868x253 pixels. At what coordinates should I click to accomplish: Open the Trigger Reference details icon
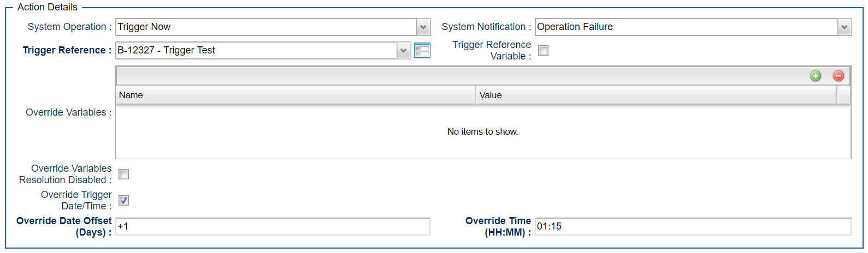(422, 51)
